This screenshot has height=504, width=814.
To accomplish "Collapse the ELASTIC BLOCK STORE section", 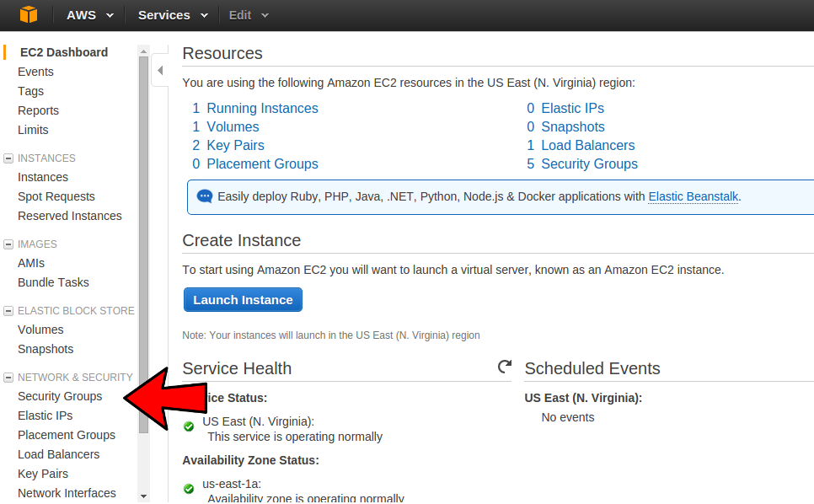I will pos(7,310).
